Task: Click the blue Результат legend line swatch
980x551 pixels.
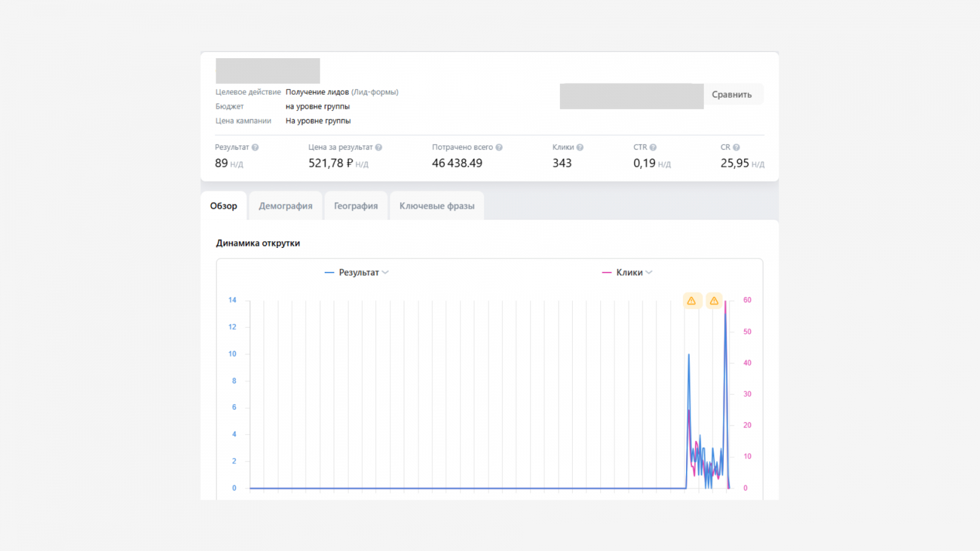Action: point(330,272)
